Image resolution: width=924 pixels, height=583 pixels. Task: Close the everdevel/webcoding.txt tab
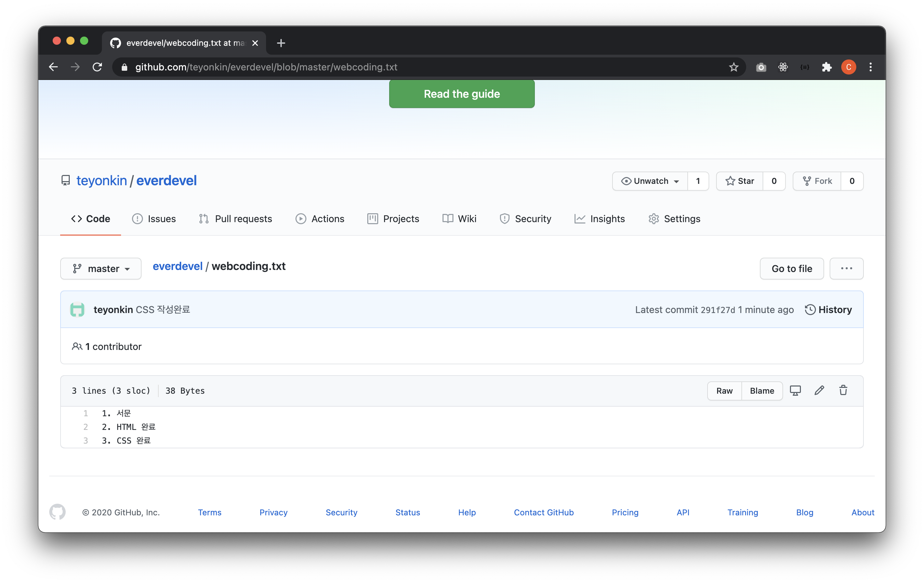[255, 43]
